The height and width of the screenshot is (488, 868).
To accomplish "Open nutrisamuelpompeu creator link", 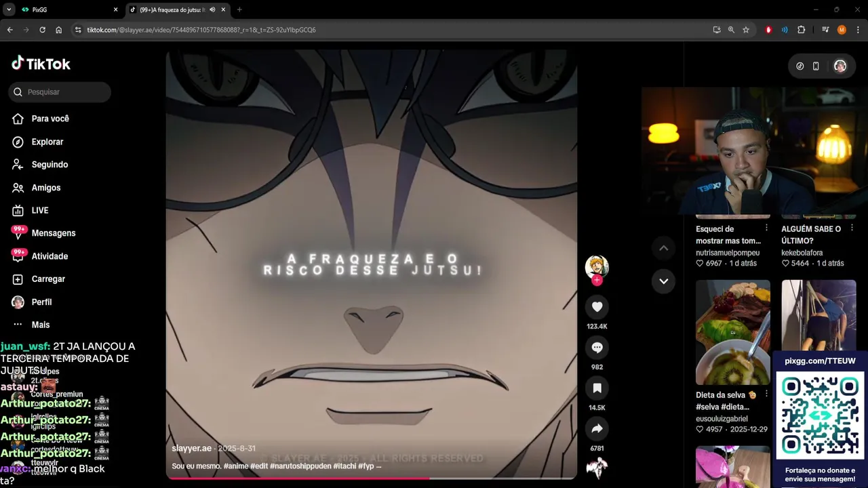I will (728, 253).
